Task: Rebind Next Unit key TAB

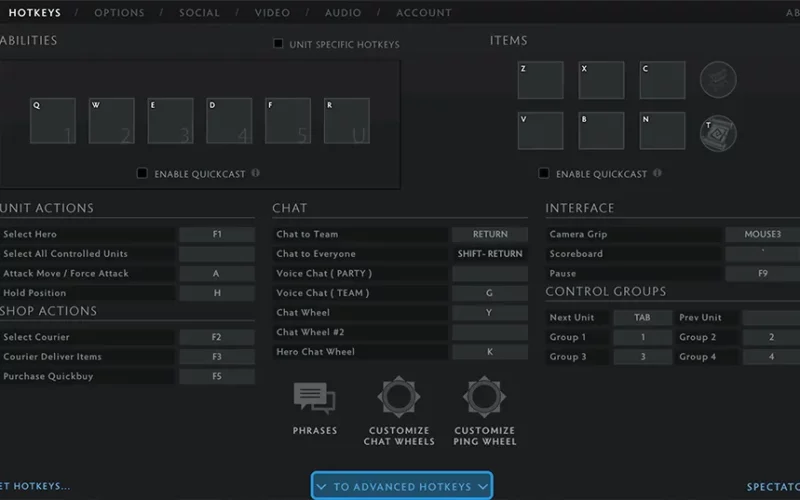Action: (x=642, y=317)
